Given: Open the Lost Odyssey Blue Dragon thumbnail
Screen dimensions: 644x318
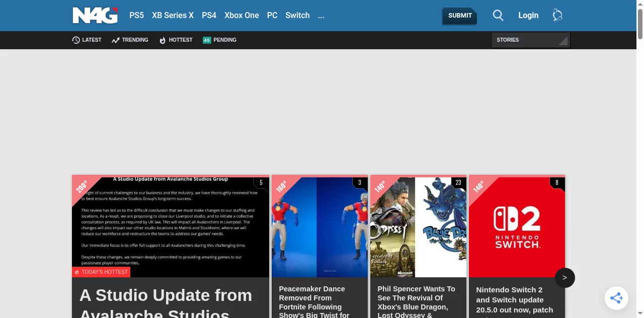Looking at the screenshot, I should pos(418,226).
